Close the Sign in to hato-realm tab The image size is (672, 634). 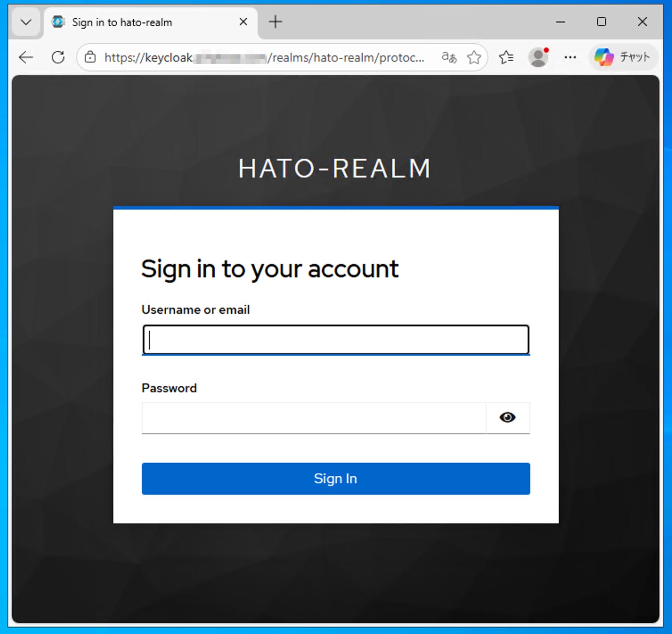pos(243,21)
